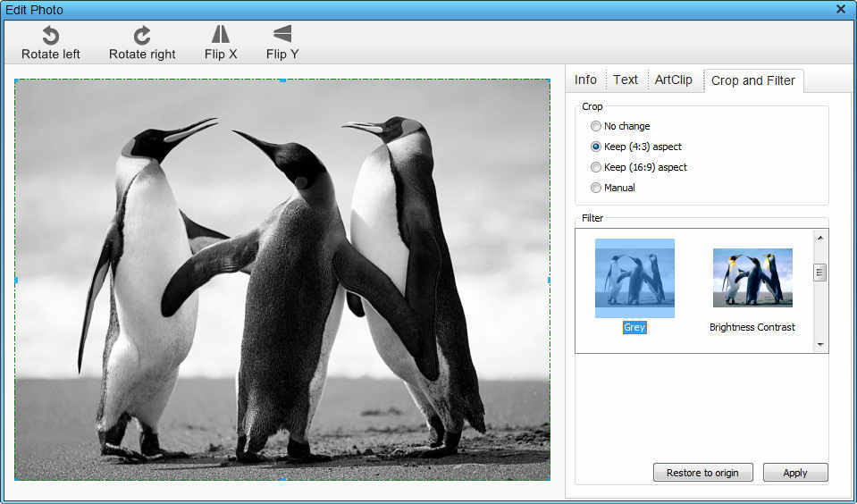Click Restore to origin button
The height and width of the screenshot is (504, 857).
pyautogui.click(x=703, y=473)
